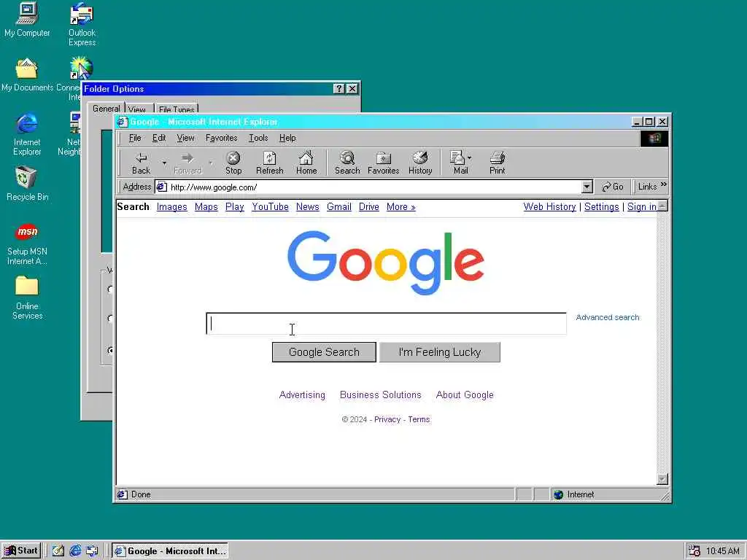Open My Computer desktop icon
Image resolution: width=747 pixels, height=560 pixels.
tap(27, 20)
